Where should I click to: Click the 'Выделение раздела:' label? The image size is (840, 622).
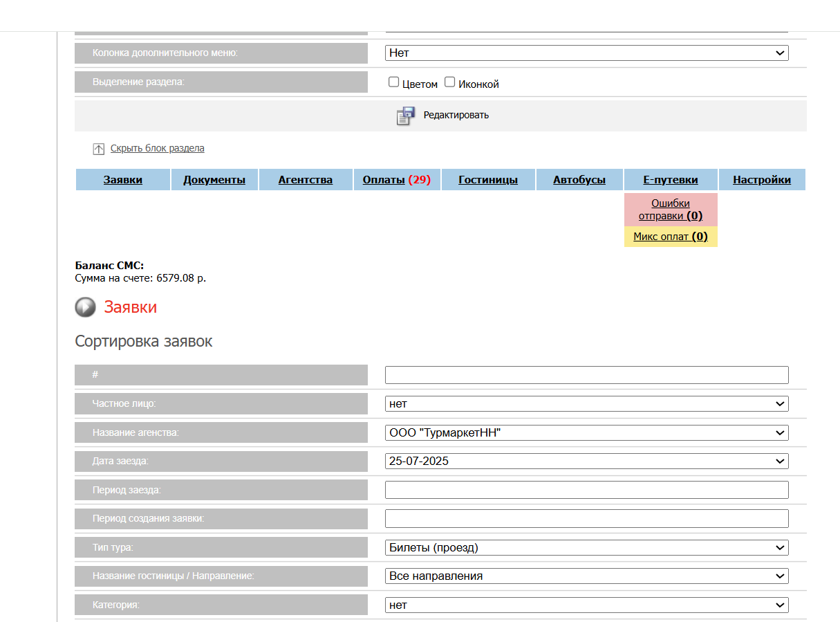[138, 82]
